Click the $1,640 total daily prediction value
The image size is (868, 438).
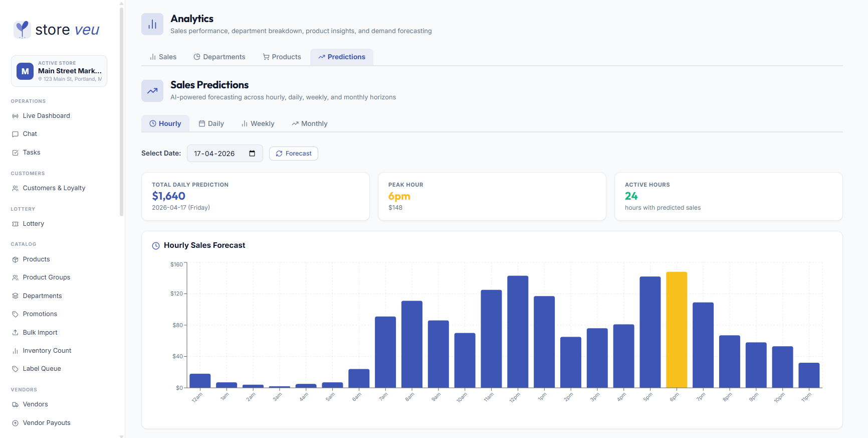[x=169, y=196]
